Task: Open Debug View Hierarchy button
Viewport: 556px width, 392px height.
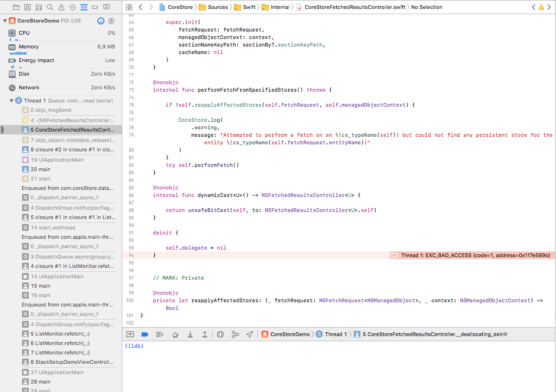Action: tap(220, 334)
